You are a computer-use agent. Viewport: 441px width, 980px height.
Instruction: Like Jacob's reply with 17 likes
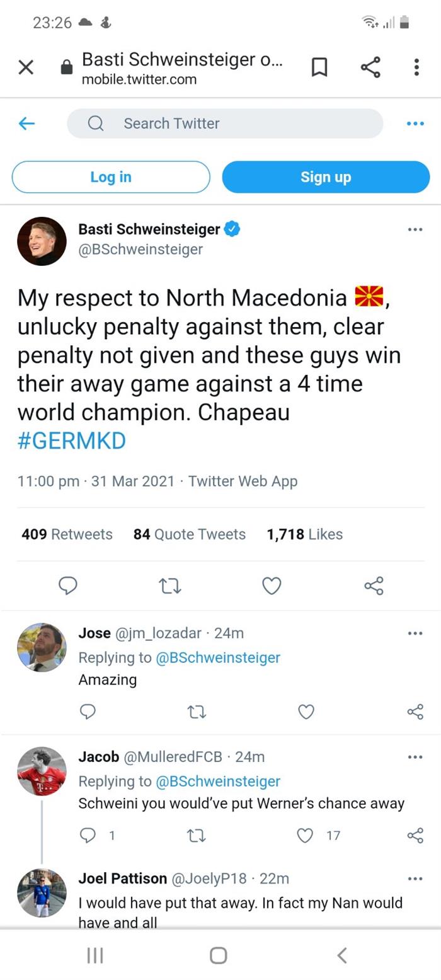pos(305,835)
